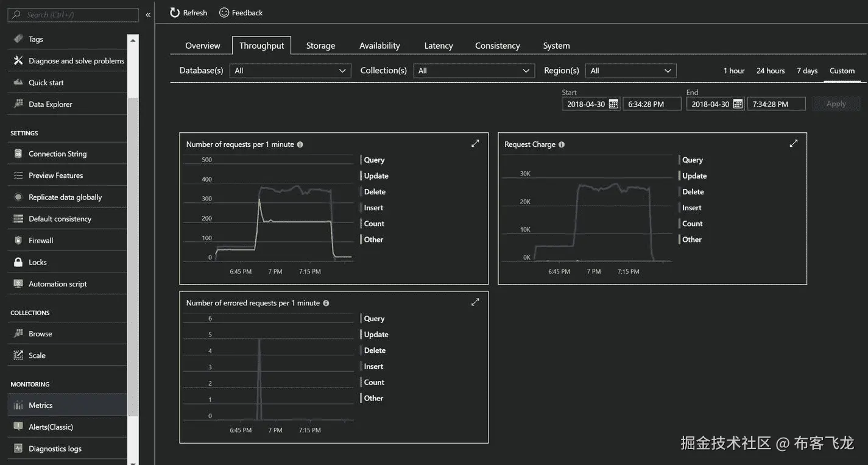Viewport: 868px width, 465px height.
Task: Open the Start date calendar picker
Action: (x=613, y=104)
